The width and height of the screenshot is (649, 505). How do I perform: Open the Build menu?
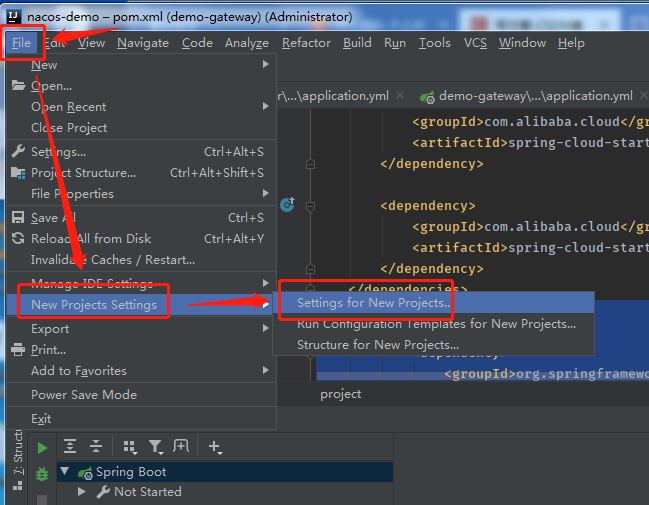pyautogui.click(x=357, y=43)
